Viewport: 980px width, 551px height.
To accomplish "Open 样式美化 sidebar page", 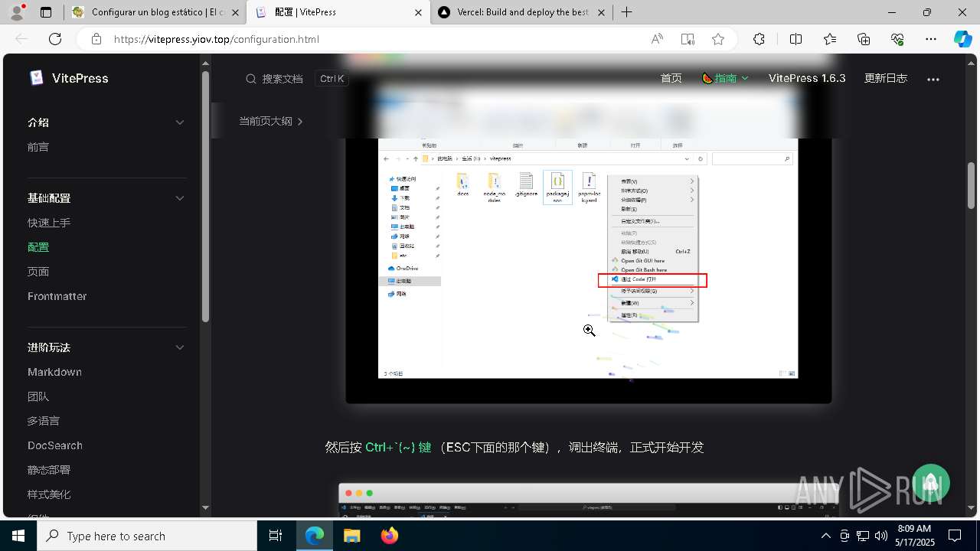I will coord(49,494).
